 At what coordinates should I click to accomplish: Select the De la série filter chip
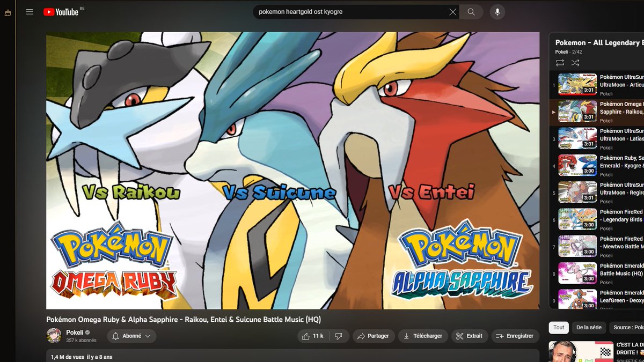589,327
